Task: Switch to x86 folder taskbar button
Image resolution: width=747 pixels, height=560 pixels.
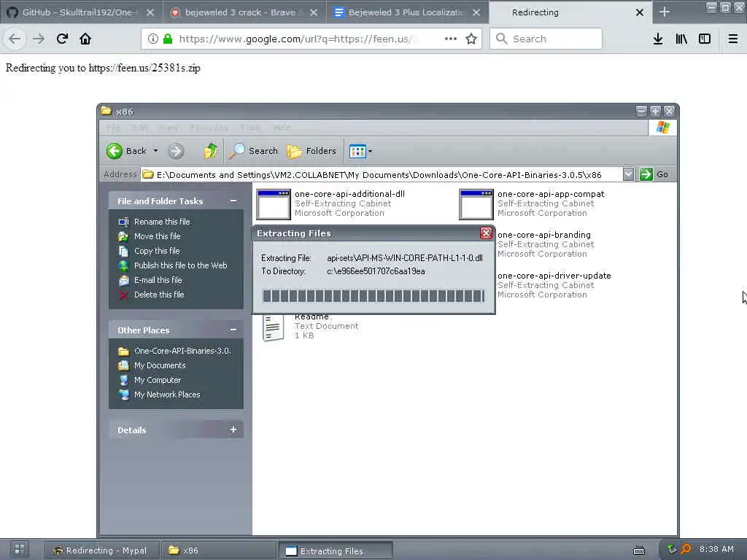Action: (x=218, y=551)
